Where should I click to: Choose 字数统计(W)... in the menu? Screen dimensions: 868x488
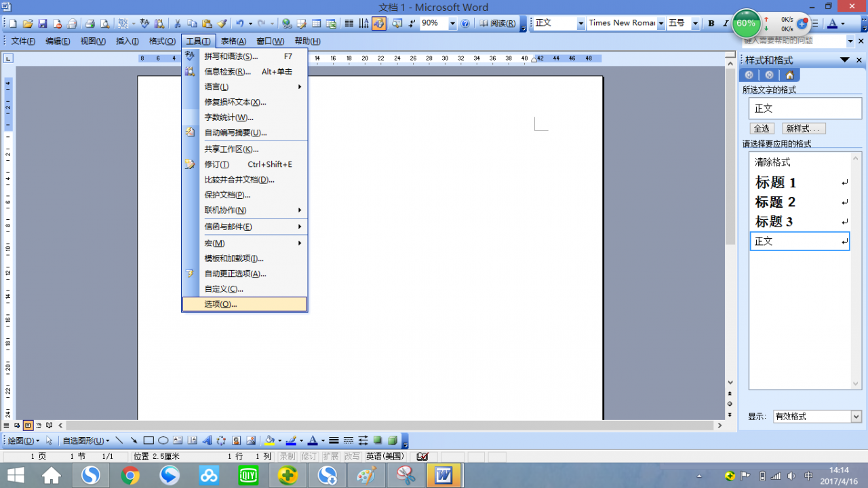(x=245, y=117)
